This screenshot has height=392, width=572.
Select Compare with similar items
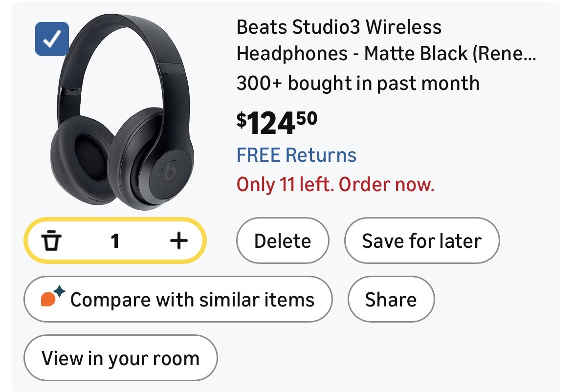(178, 299)
